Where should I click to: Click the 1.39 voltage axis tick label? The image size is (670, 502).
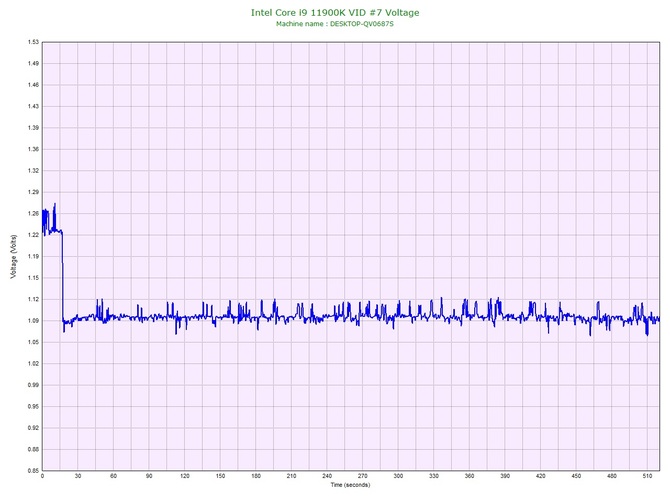(x=33, y=128)
